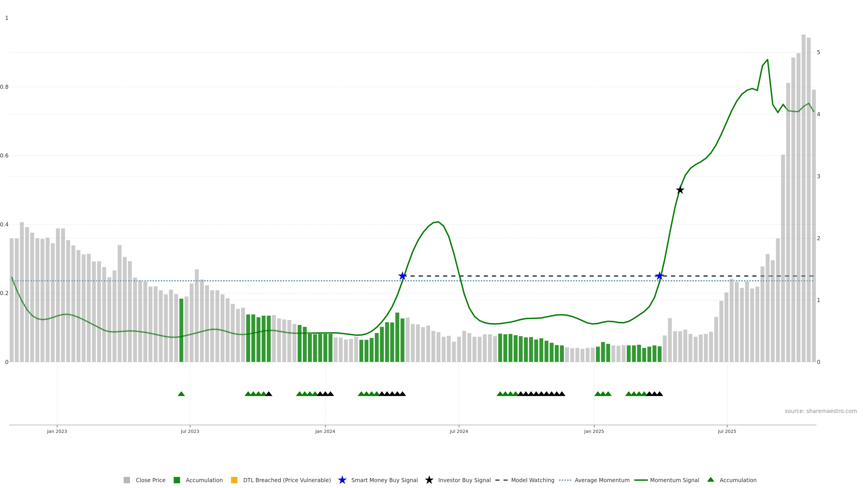This screenshot has height=488, width=868.
Task: Click the Jul 2025 axis tick label
Action: tap(727, 432)
